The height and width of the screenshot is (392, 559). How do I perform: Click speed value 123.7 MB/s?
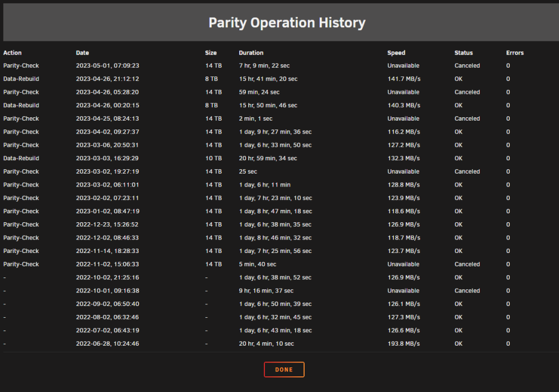point(404,251)
